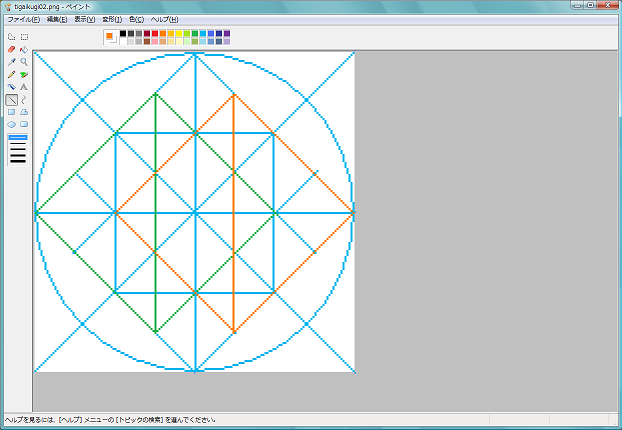Pick the bright yellow color swatch
The width and height of the screenshot is (622, 430).
click(x=179, y=34)
